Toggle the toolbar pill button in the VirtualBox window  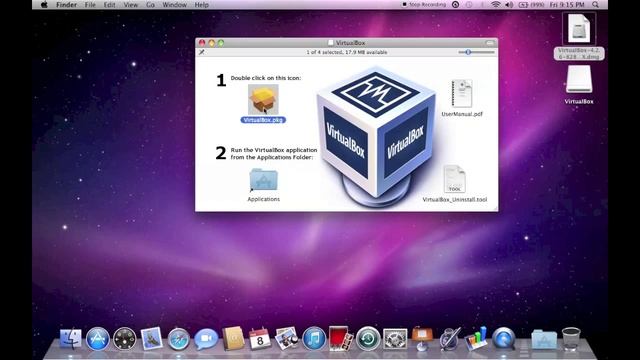(490, 42)
